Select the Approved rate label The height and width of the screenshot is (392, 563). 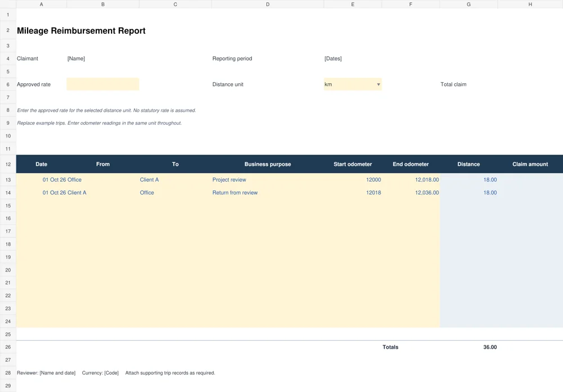[34, 84]
